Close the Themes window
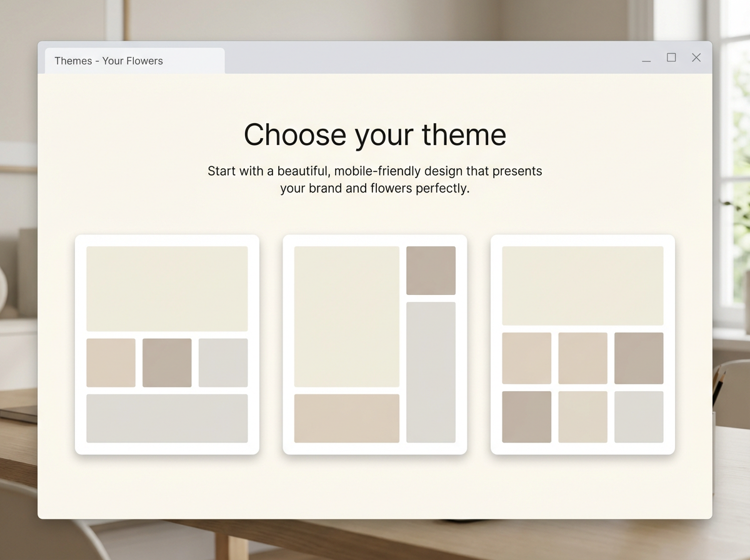 click(x=696, y=57)
